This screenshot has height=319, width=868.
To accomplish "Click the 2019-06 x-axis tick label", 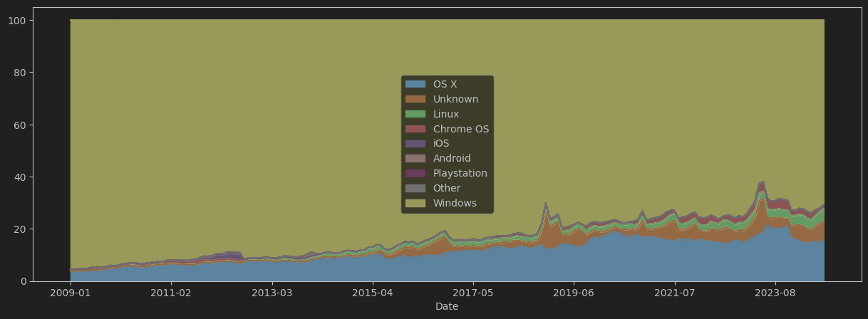I will pos(574,293).
